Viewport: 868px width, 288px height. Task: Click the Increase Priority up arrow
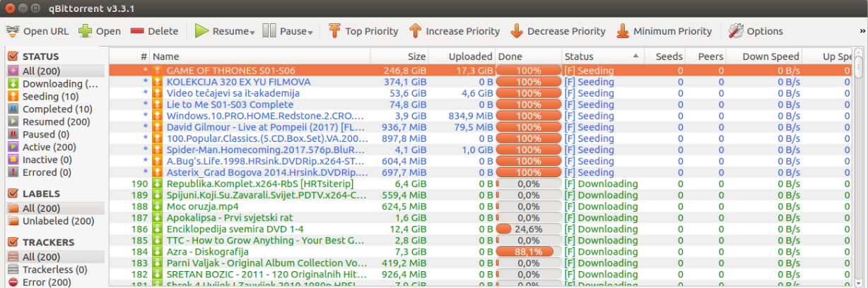[x=416, y=31]
